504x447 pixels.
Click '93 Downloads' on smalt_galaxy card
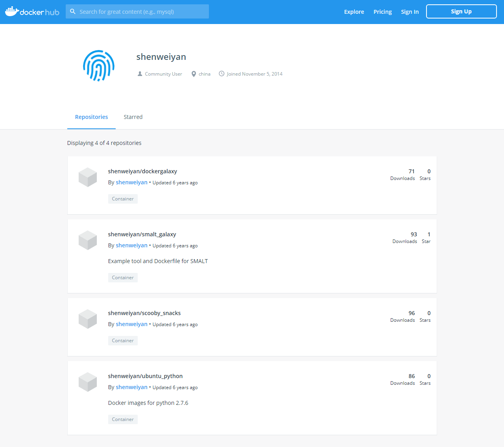point(404,237)
